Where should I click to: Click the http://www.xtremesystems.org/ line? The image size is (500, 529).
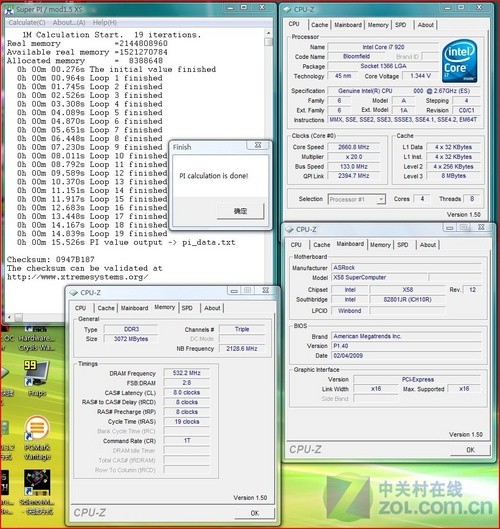[x=77, y=277]
